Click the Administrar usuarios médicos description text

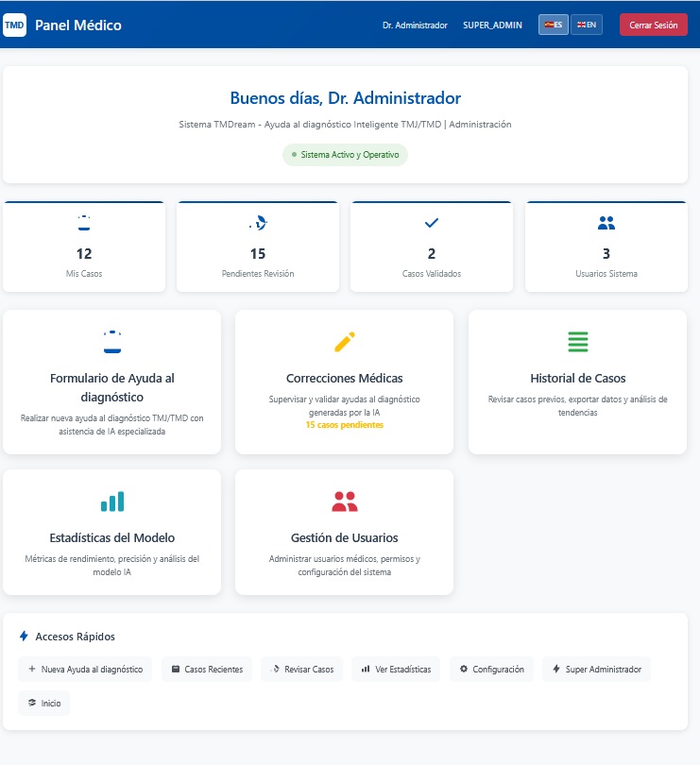click(345, 565)
